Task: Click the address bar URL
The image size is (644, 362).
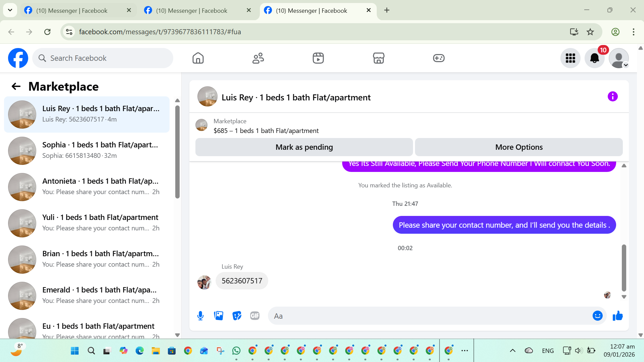Action: click(160, 32)
